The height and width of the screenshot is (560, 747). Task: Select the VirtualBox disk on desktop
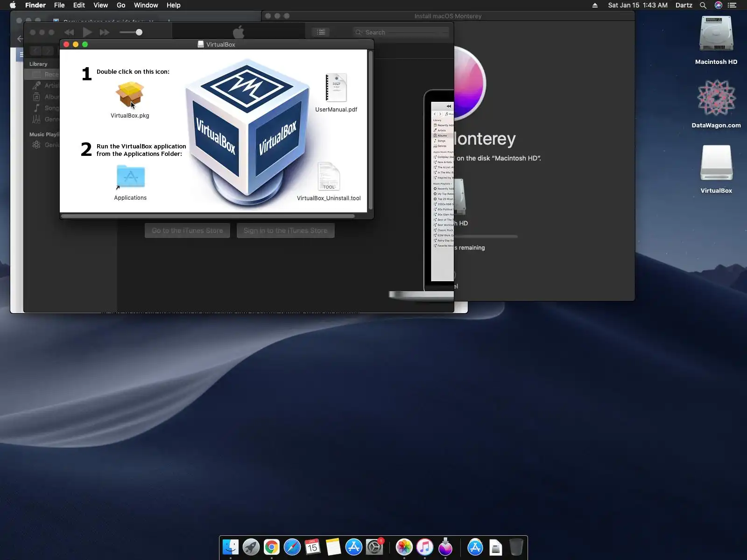(x=716, y=163)
